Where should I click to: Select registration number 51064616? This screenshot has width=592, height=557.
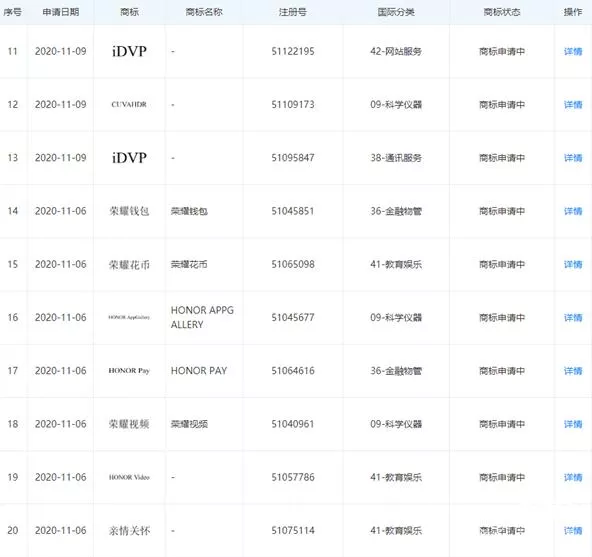(x=293, y=371)
